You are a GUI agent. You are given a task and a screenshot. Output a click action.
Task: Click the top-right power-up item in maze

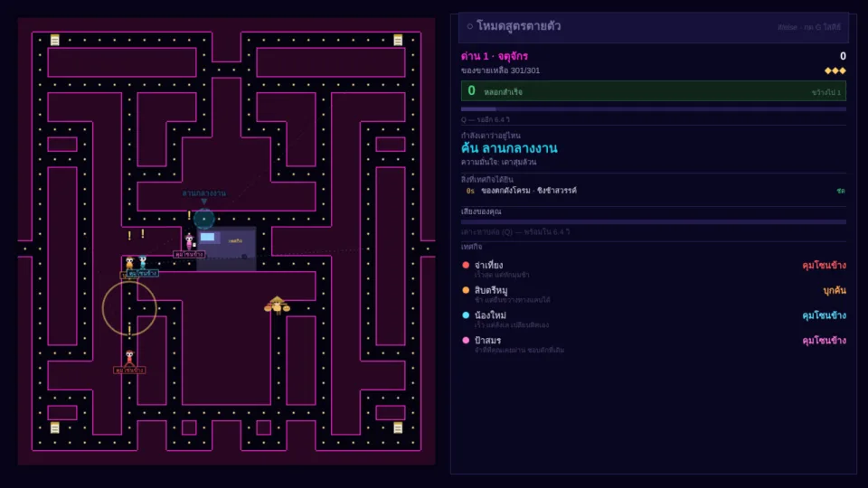coord(398,40)
